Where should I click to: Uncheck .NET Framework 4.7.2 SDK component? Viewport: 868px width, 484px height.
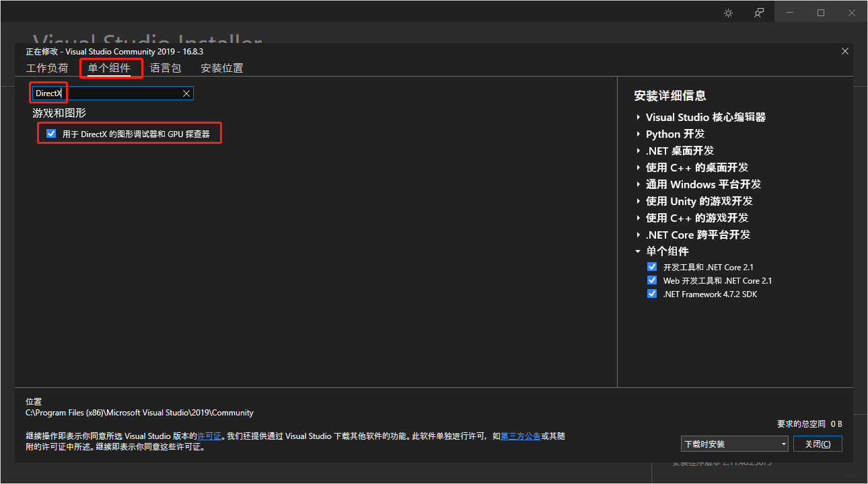(x=651, y=294)
